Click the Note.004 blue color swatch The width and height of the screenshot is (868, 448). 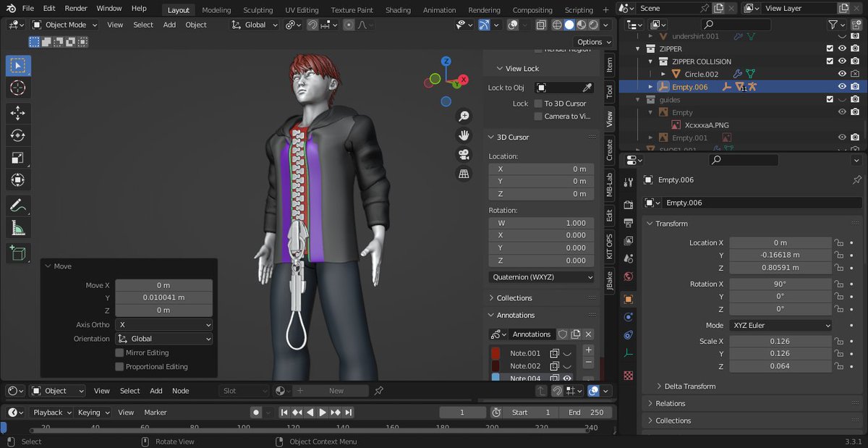click(495, 378)
